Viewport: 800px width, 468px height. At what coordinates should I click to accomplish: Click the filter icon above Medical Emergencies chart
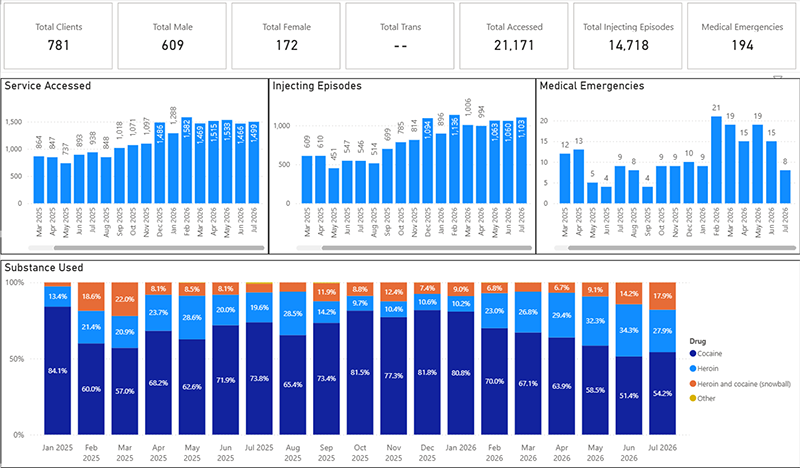click(778, 78)
